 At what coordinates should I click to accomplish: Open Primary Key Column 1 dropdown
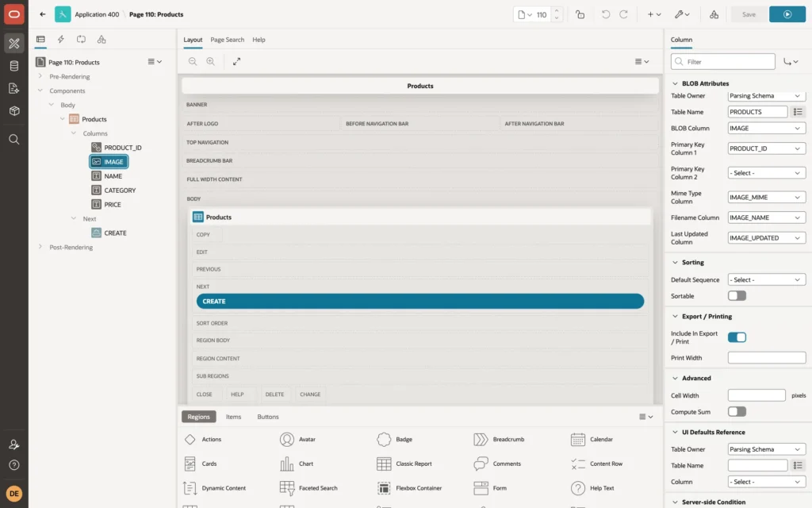click(x=767, y=148)
